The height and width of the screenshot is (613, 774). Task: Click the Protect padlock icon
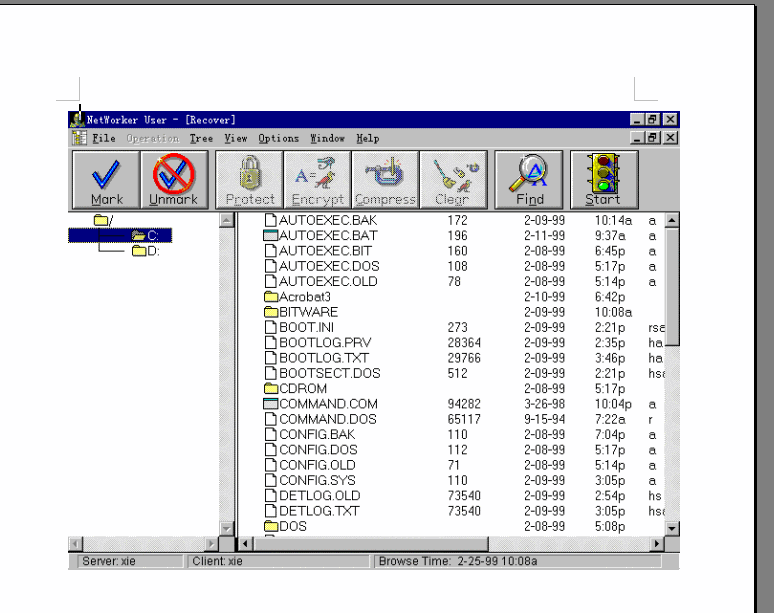point(249,179)
